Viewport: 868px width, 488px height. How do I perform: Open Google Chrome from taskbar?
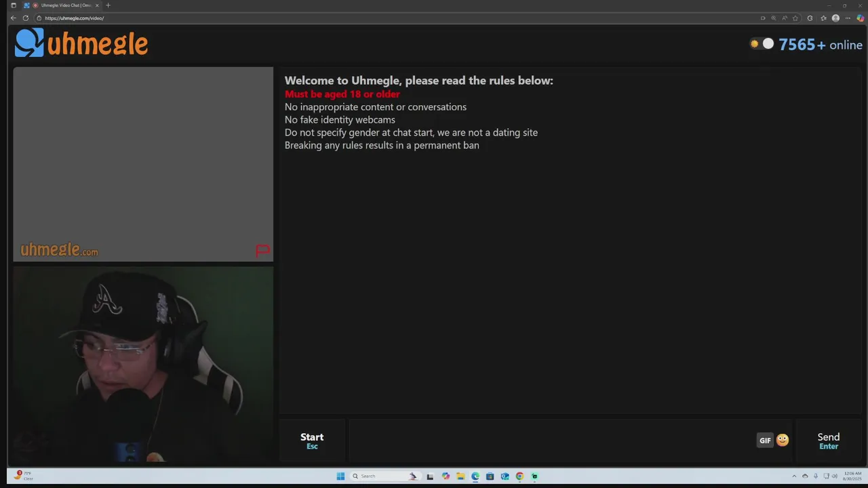click(x=520, y=476)
